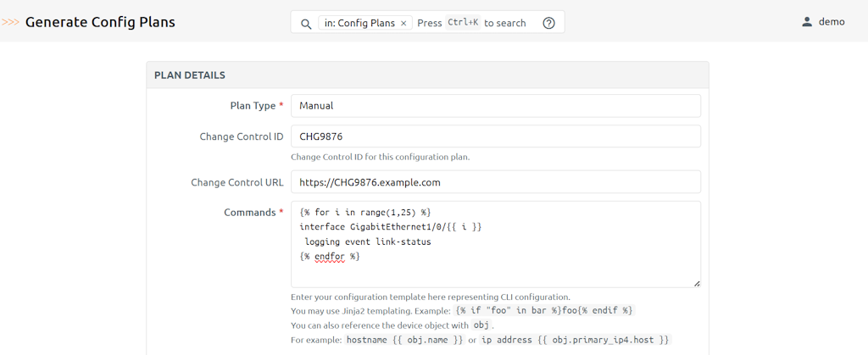Click inside the Commands text area
The width and height of the screenshot is (868, 355).
pos(495,244)
